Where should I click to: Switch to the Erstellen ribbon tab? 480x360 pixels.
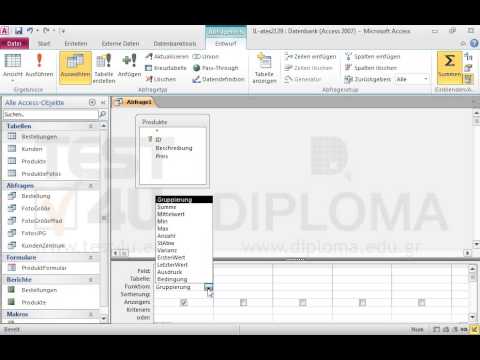[76, 44]
